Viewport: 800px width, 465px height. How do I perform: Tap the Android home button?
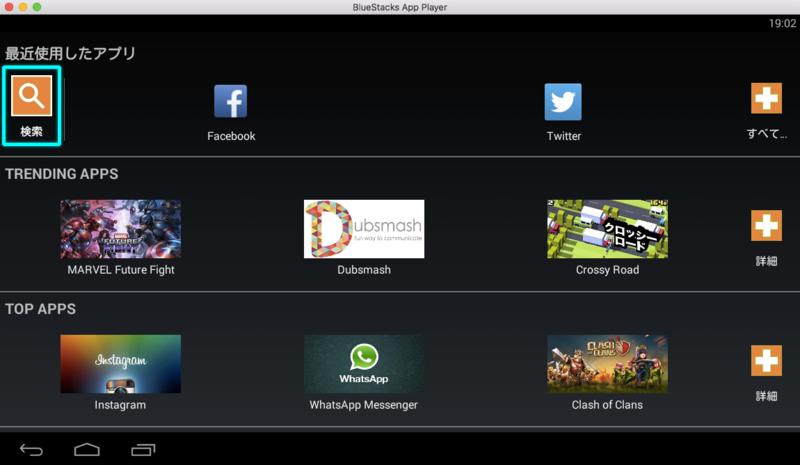[x=87, y=449]
